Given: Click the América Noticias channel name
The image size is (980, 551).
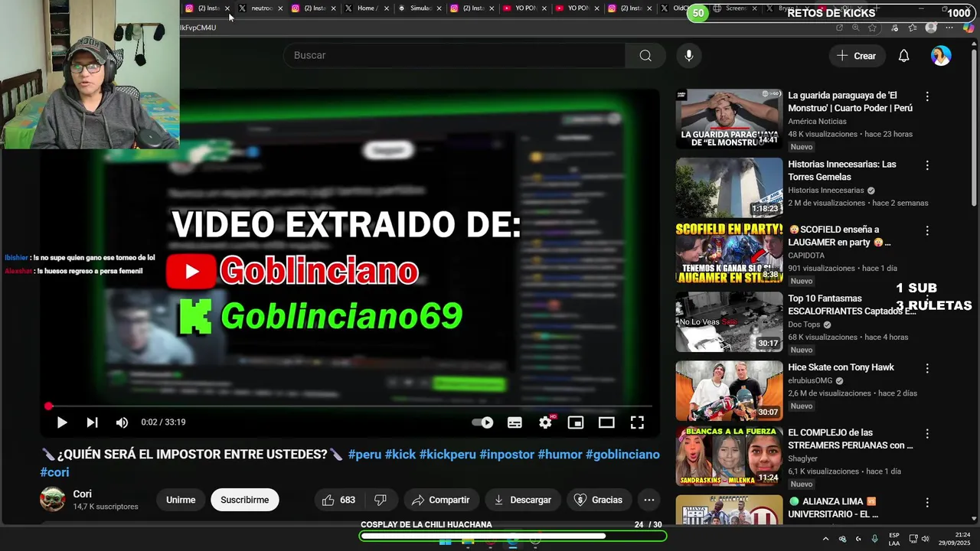Looking at the screenshot, I should [x=817, y=122].
